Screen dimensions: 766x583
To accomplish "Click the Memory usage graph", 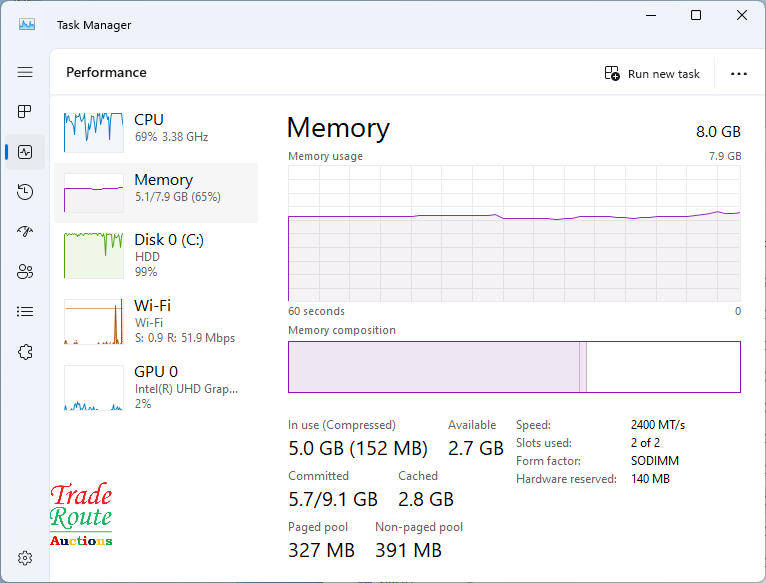I will [514, 234].
